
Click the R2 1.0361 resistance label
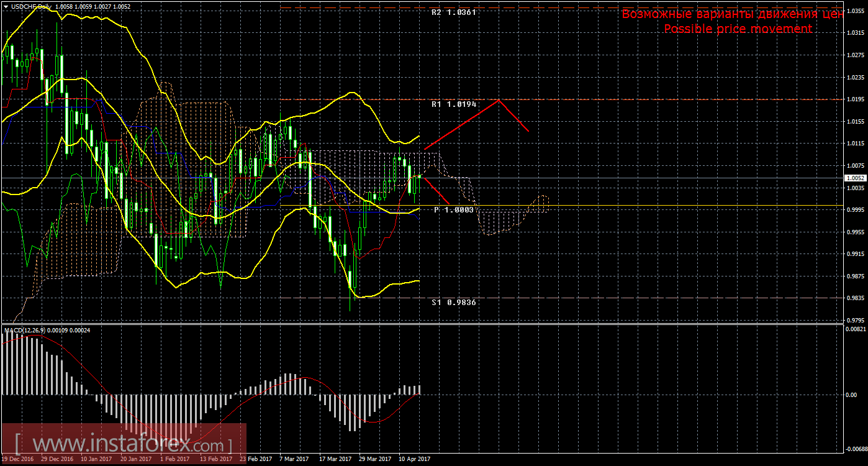click(454, 12)
